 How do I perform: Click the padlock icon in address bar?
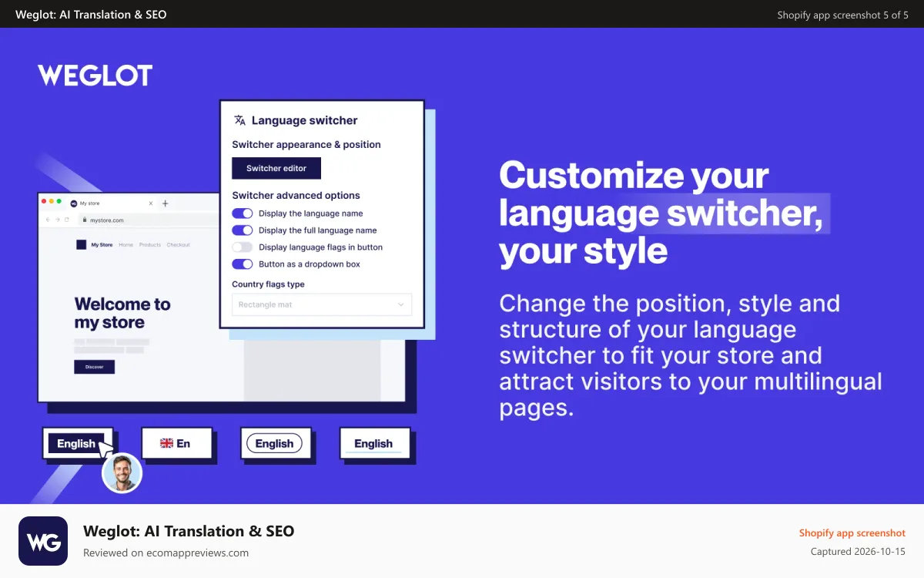pos(85,220)
